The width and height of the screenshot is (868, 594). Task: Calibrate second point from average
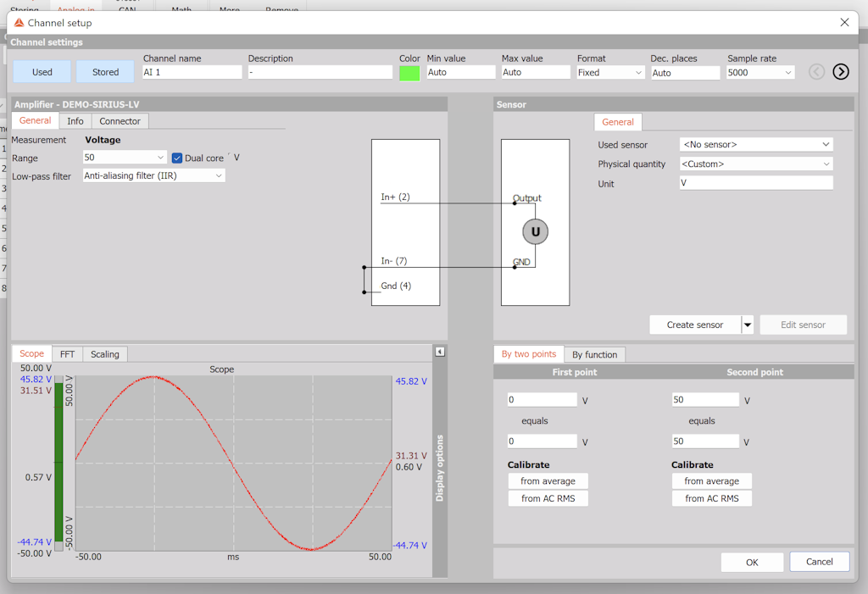click(711, 481)
